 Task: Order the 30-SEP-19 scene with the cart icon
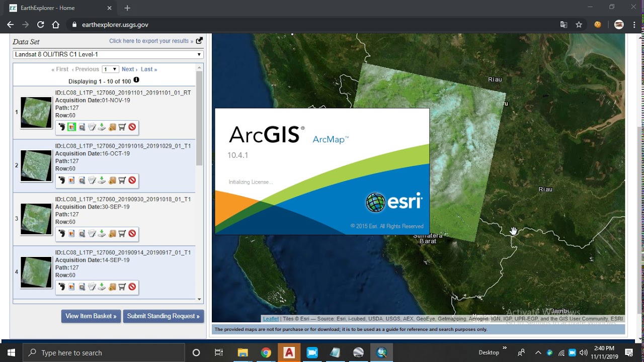(x=122, y=234)
